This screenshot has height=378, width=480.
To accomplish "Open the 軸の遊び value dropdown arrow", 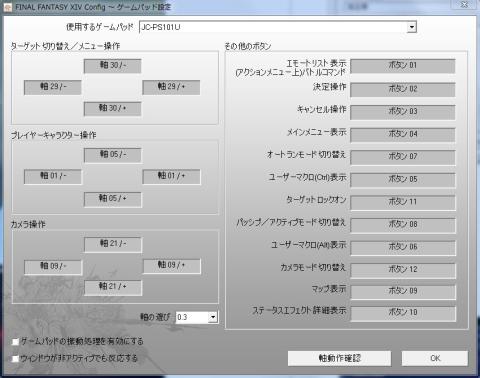I will 213,317.
